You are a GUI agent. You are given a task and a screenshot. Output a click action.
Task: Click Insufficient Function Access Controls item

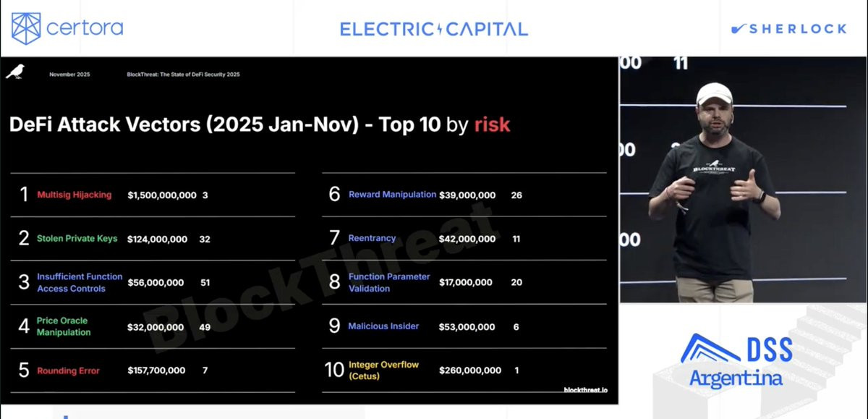[x=80, y=282]
